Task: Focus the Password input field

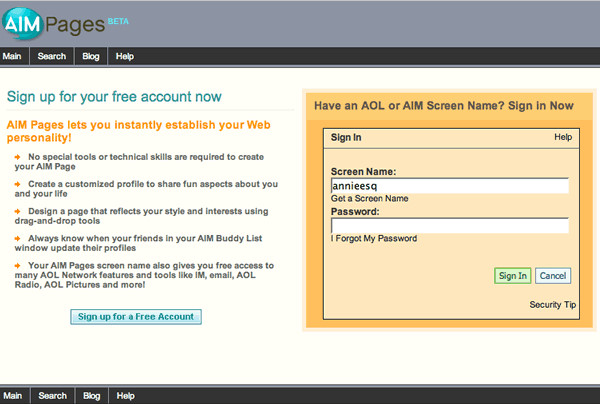Action: pos(450,225)
